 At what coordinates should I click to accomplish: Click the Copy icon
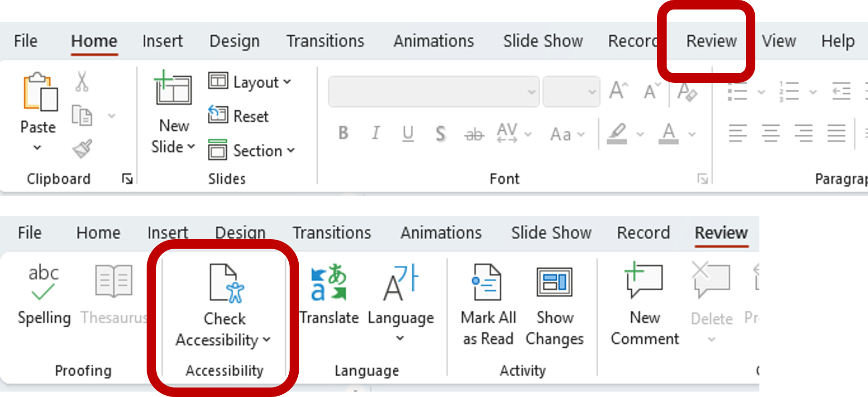82,115
